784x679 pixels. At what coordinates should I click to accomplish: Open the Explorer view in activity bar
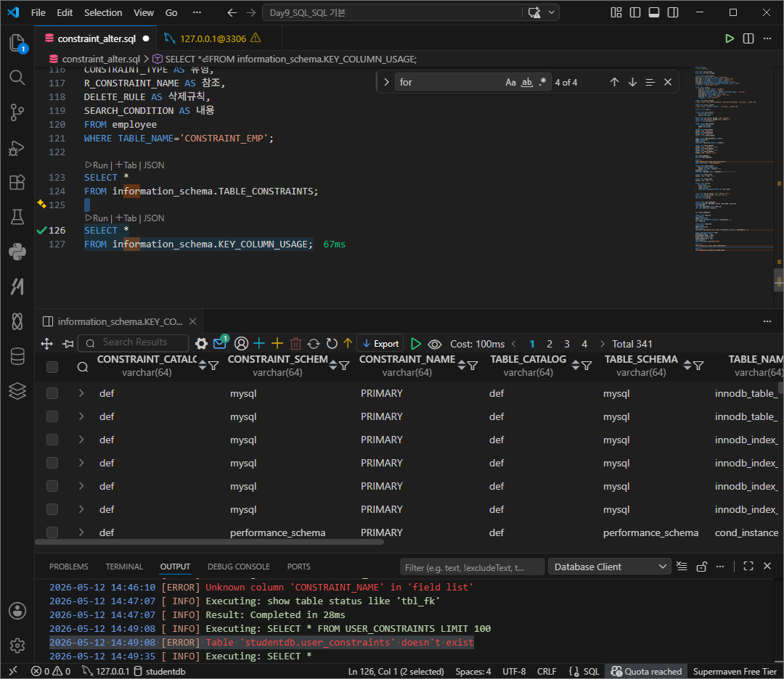pos(17,44)
